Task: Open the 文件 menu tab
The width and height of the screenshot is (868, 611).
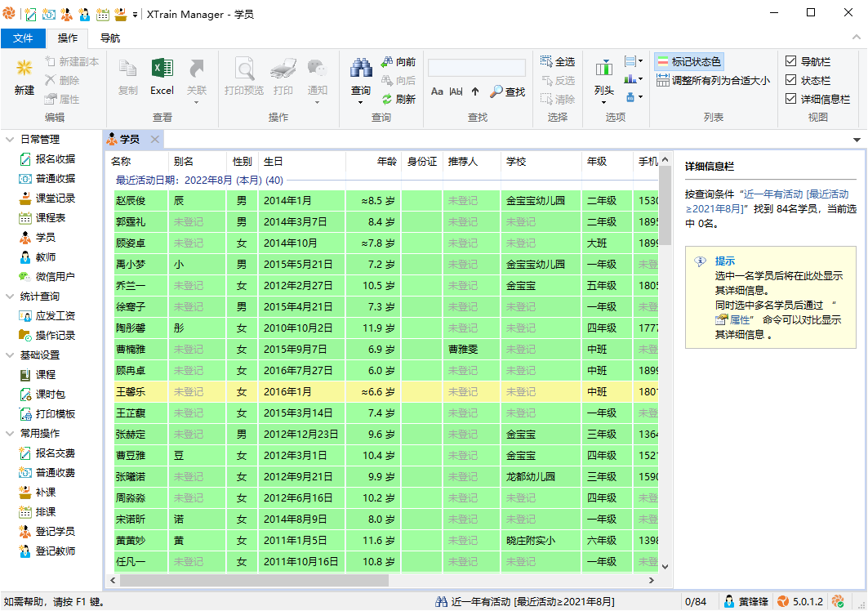Action: 23,38
